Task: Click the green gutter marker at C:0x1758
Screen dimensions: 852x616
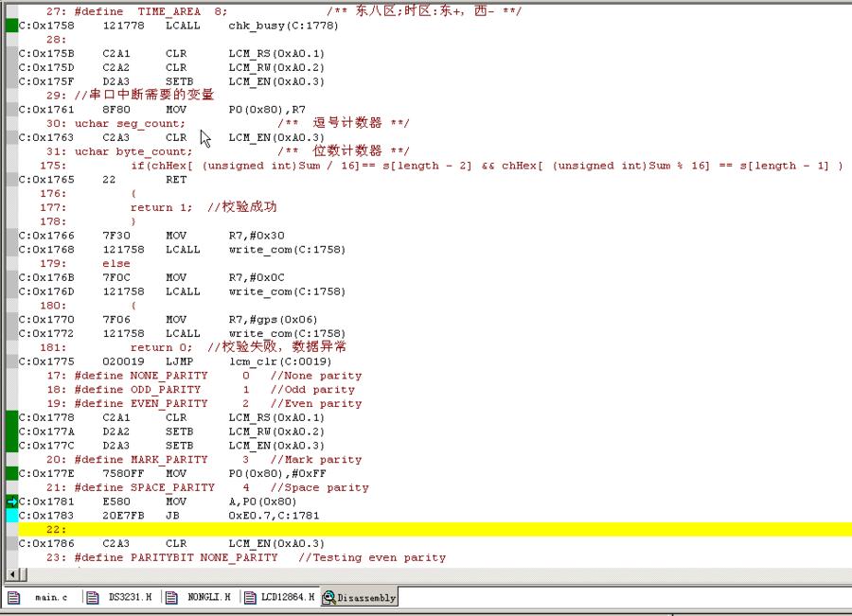Action: (x=11, y=26)
